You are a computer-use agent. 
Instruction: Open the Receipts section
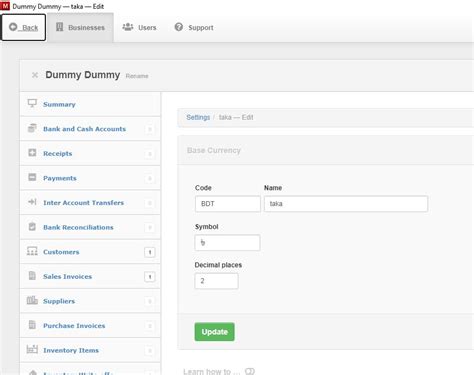[x=90, y=153]
